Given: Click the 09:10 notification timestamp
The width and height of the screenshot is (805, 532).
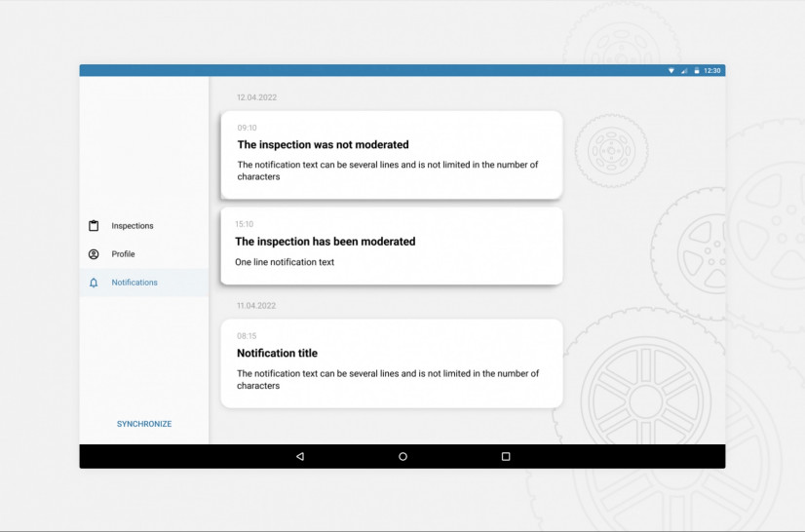Looking at the screenshot, I should [248, 128].
